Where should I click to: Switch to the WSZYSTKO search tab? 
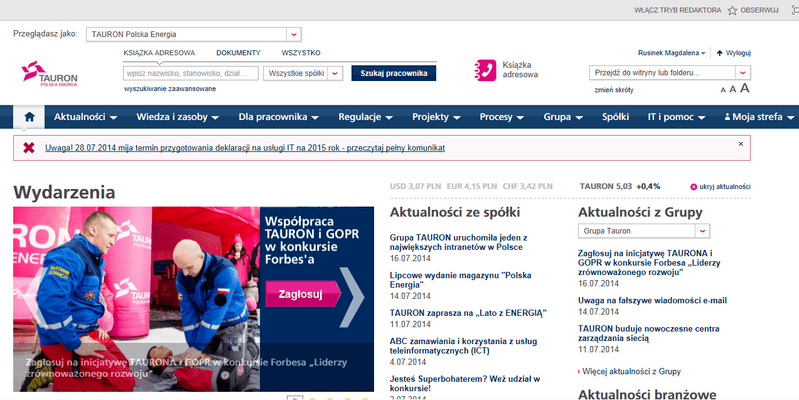301,53
